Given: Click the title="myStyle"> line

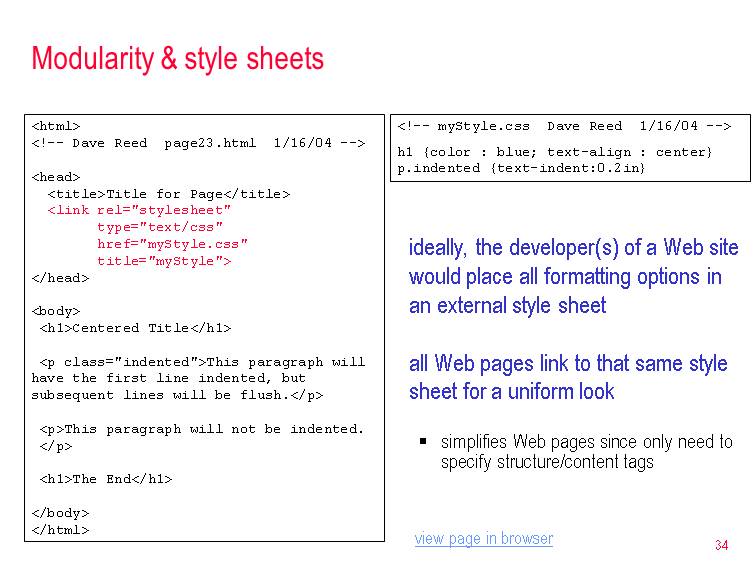Looking at the screenshot, I should click(164, 261).
